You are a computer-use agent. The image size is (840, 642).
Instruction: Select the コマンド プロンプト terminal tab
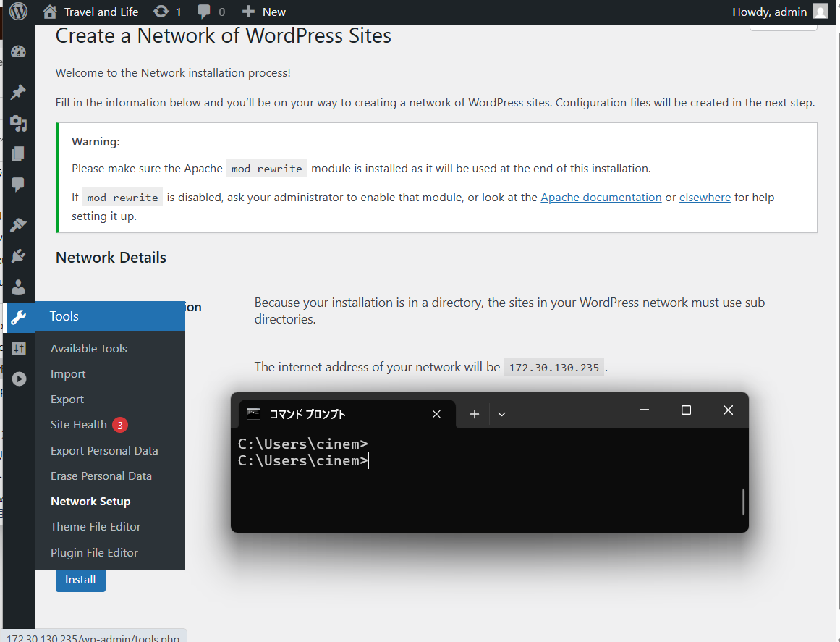pos(347,414)
